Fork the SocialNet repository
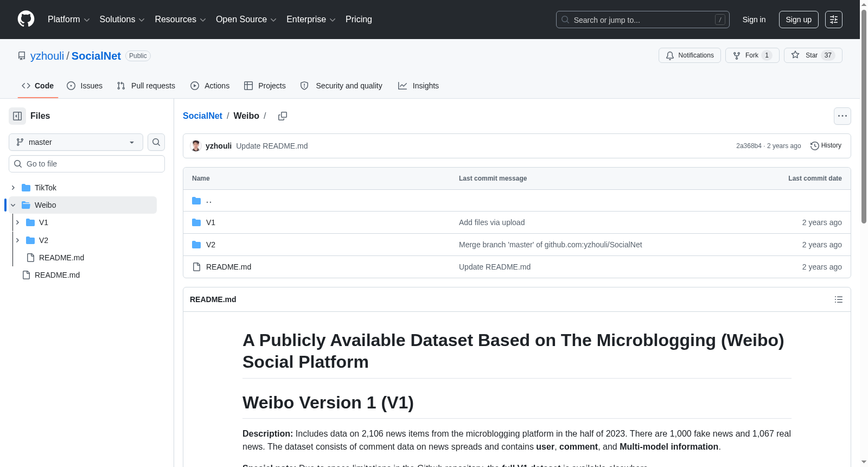 752,55
